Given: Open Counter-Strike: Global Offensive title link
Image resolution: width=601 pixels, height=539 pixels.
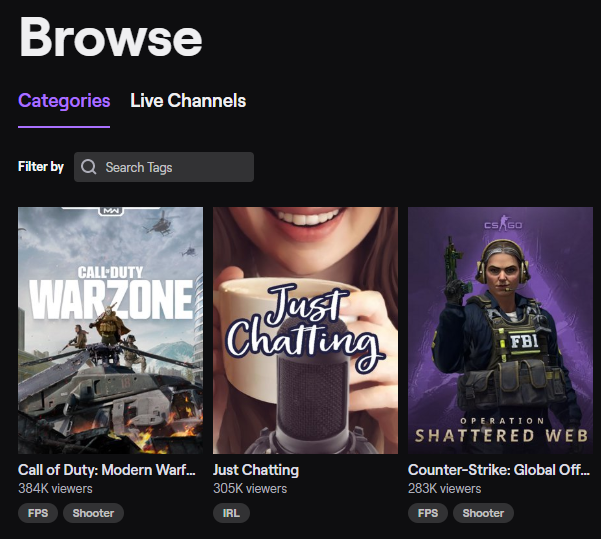Looking at the screenshot, I should click(499, 470).
